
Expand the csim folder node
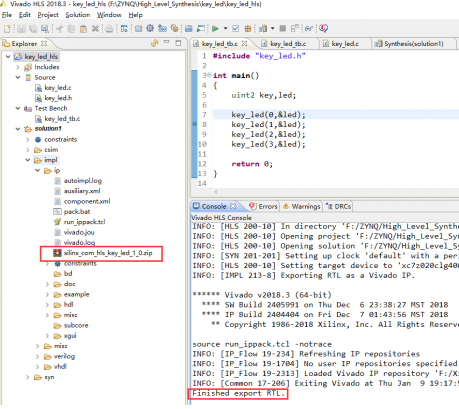28,150
